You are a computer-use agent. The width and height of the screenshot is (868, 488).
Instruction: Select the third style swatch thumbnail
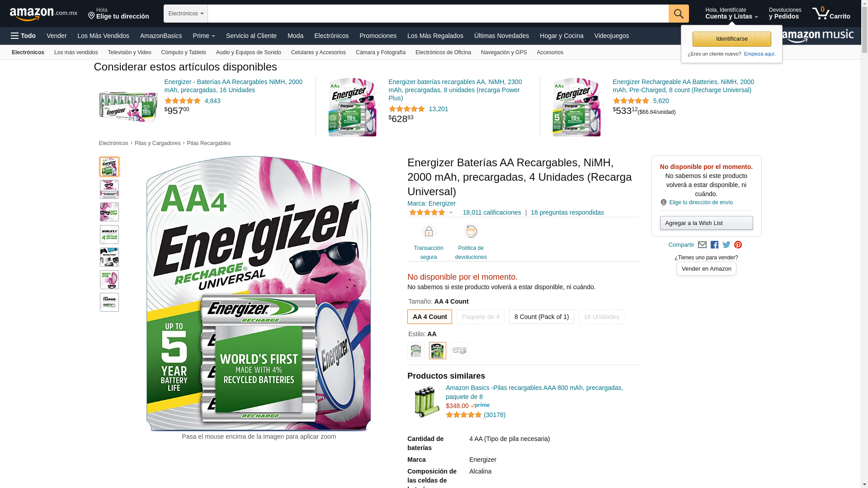pos(459,351)
